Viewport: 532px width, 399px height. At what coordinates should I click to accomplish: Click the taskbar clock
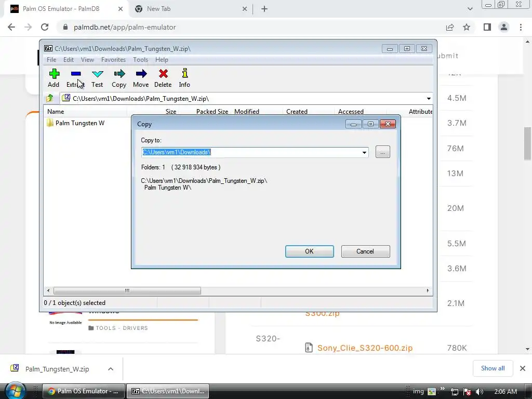[x=506, y=392]
